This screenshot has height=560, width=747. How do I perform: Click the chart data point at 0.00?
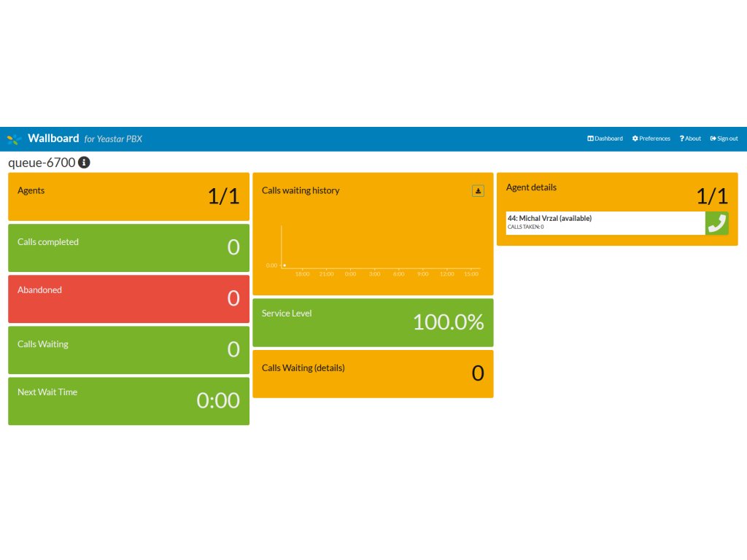(x=285, y=265)
